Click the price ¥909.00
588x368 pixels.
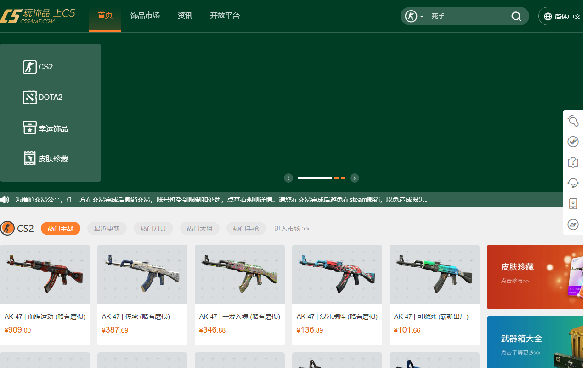click(17, 330)
